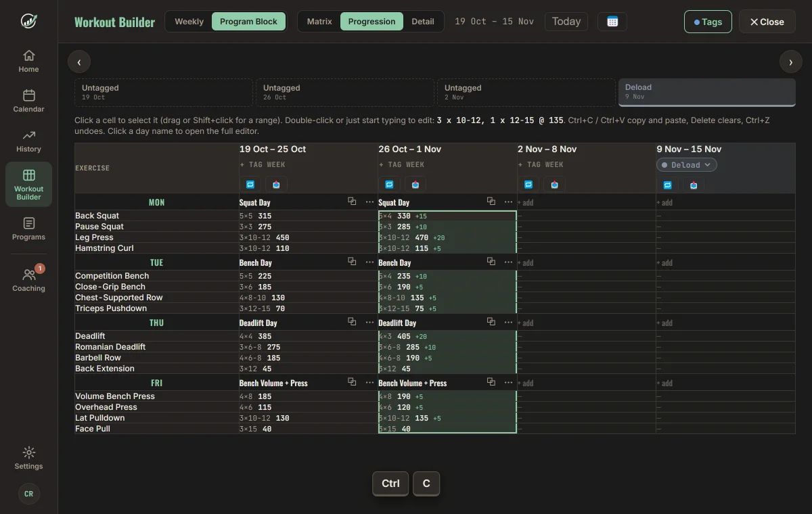
Task: Click the share icon for week 2 Nov – 8 Nov
Action: [554, 184]
